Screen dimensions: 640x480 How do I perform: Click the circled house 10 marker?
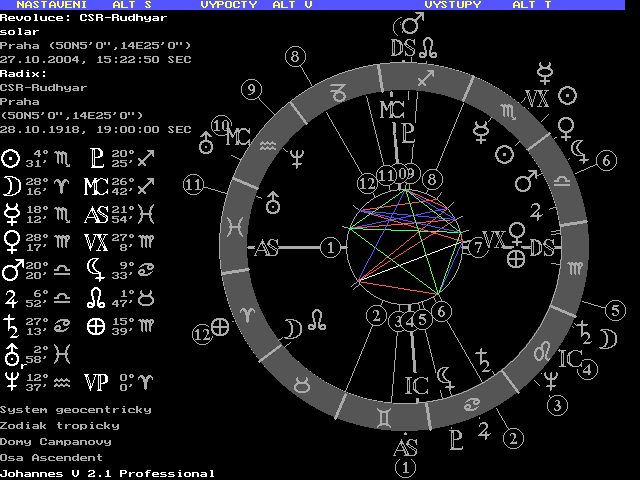click(x=222, y=125)
